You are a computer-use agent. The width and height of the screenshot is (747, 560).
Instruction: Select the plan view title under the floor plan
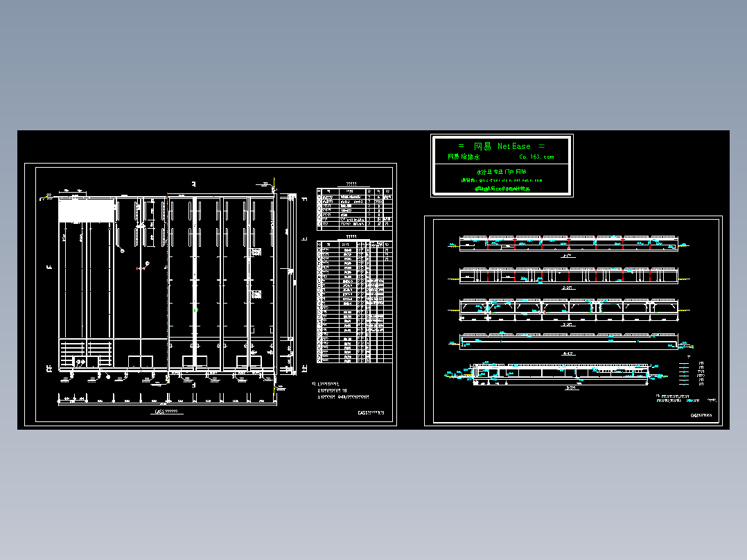[x=167, y=411]
